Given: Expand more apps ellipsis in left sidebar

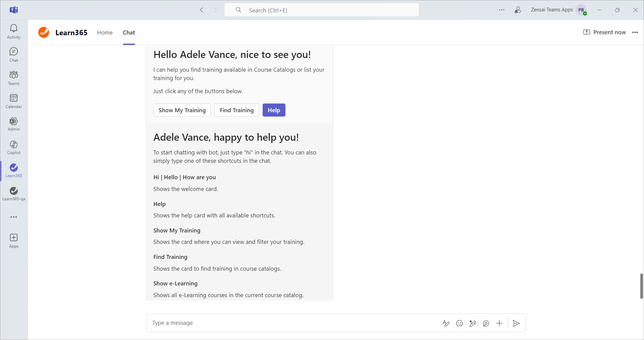Looking at the screenshot, I should click(x=14, y=217).
